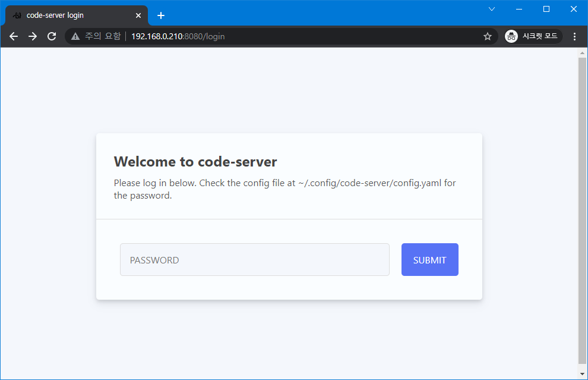Screen dimensions: 588x380
Task: Open the Chrome three-dot menu
Action: (574, 36)
